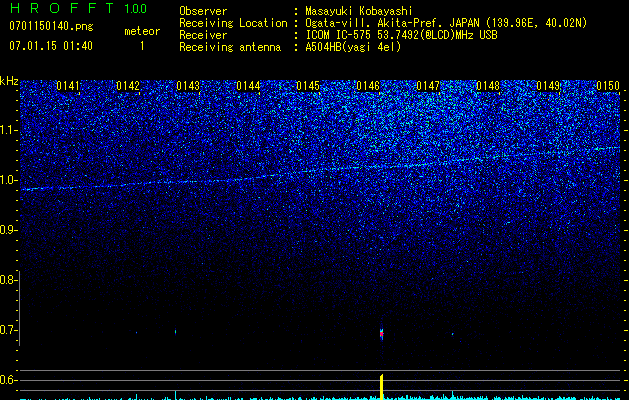This screenshot has height=400, width=629.
Task: Click the 0.9 kHz axis label
Action: 8,230
